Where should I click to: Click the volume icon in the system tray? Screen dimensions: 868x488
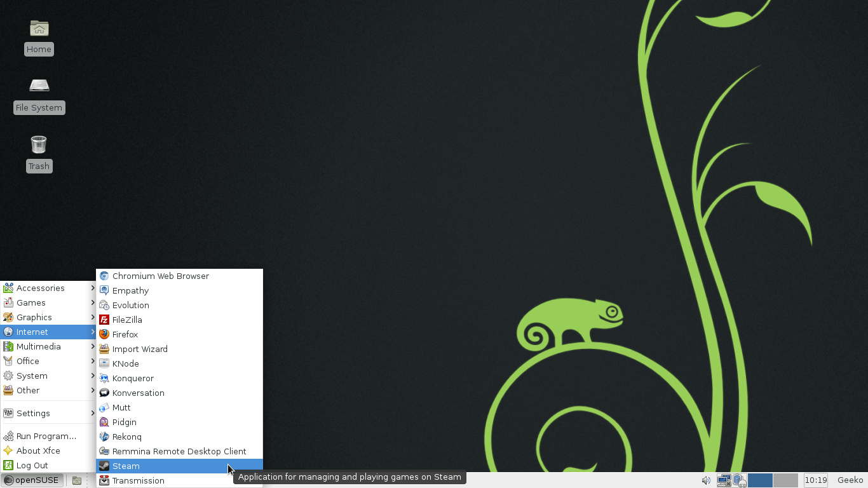(705, 480)
